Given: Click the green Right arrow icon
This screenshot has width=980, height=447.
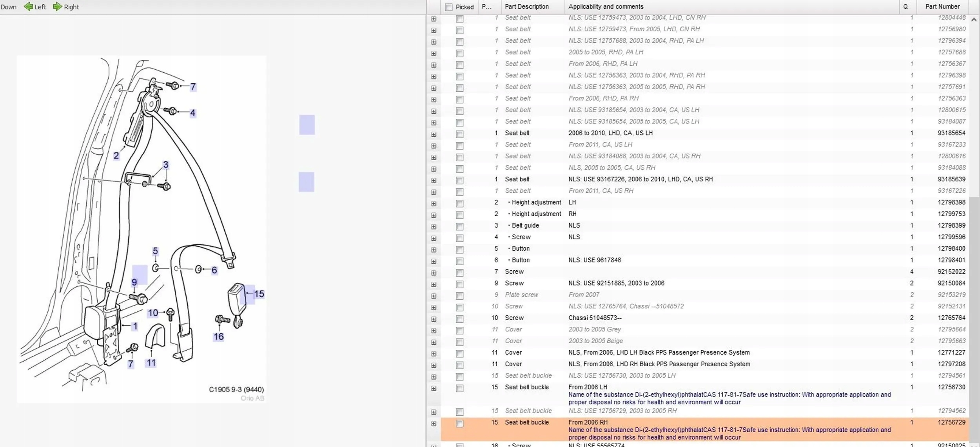Looking at the screenshot, I should point(58,7).
